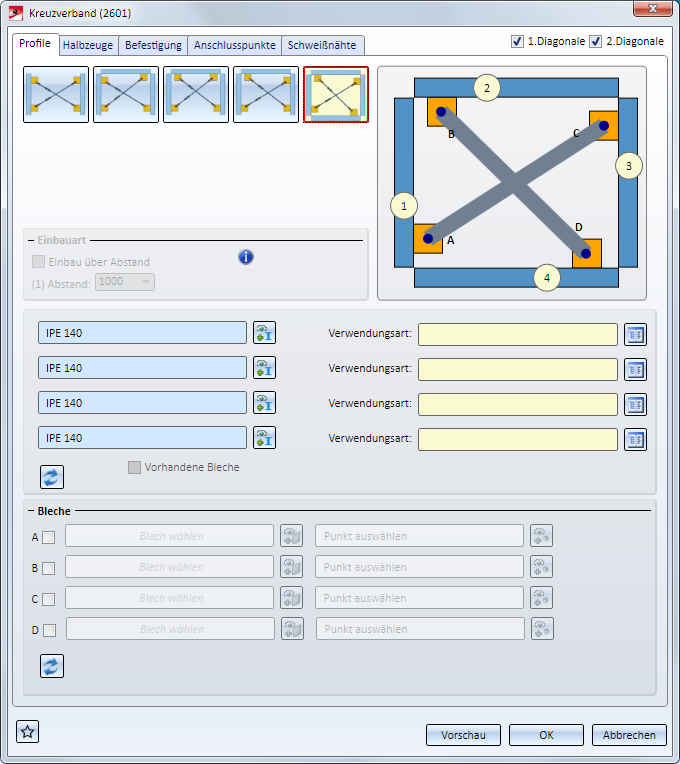Pick profile icon beside first IPE 140
The height and width of the screenshot is (764, 680).
tap(264, 333)
